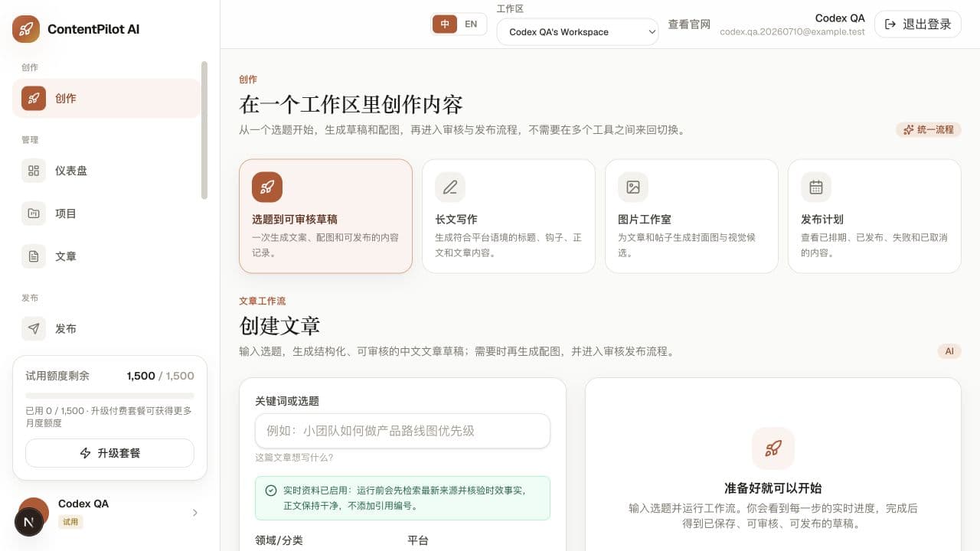Expand the Codex QA account chevron
Screen dimensions: 980x551
(x=194, y=513)
